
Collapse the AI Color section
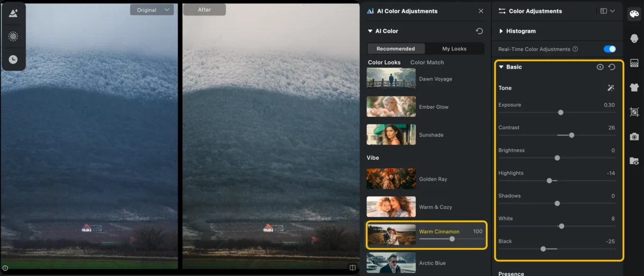(370, 31)
